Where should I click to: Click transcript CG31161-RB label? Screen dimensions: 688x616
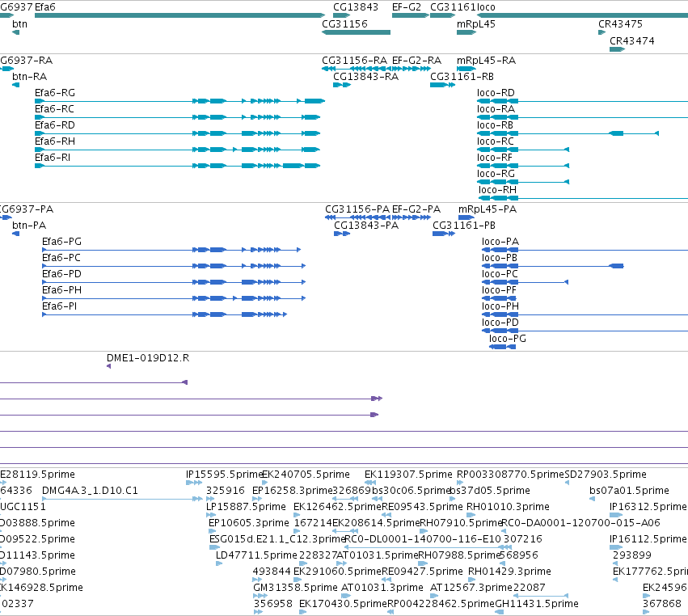tap(462, 77)
